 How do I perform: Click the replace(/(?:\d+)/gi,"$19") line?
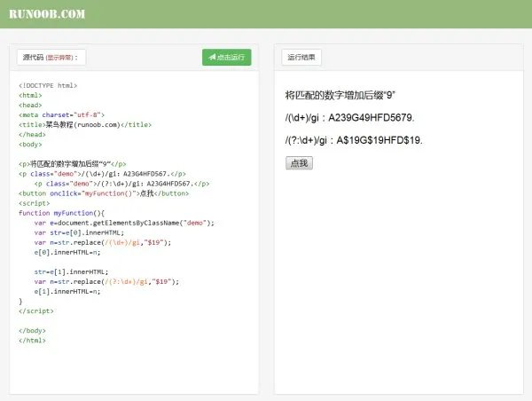tap(106, 281)
